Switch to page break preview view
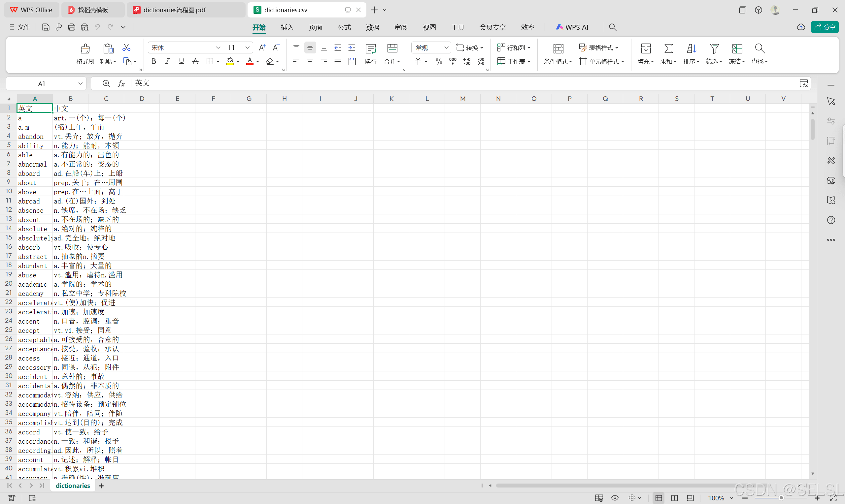This screenshot has width=845, height=504. click(674, 498)
